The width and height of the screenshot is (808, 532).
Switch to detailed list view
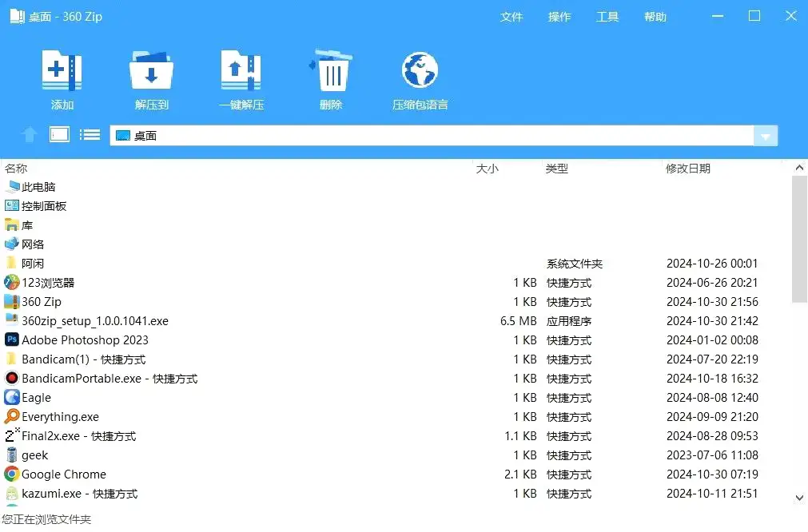90,135
